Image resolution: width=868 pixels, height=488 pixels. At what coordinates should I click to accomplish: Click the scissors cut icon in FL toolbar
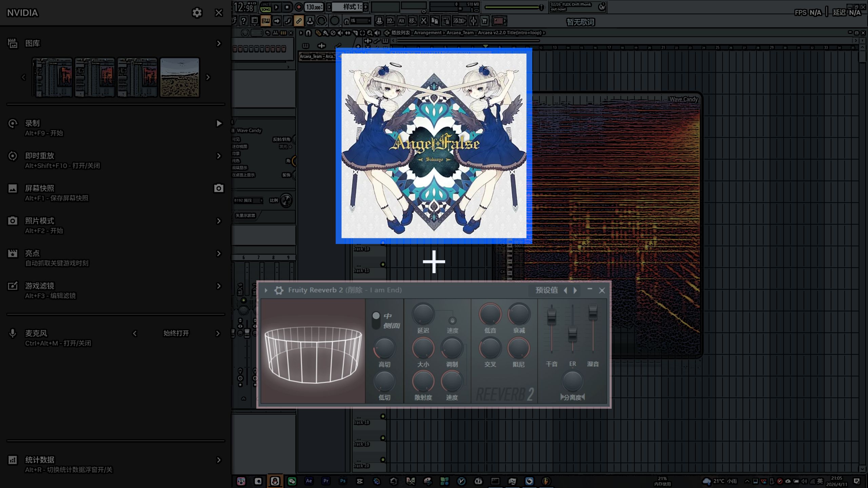click(x=423, y=21)
